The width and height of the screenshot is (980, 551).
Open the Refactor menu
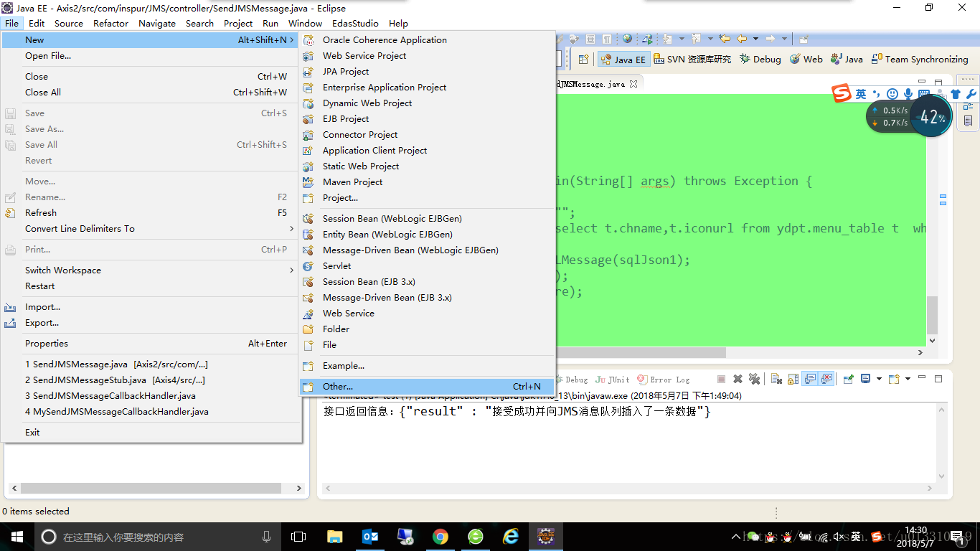[x=110, y=23]
